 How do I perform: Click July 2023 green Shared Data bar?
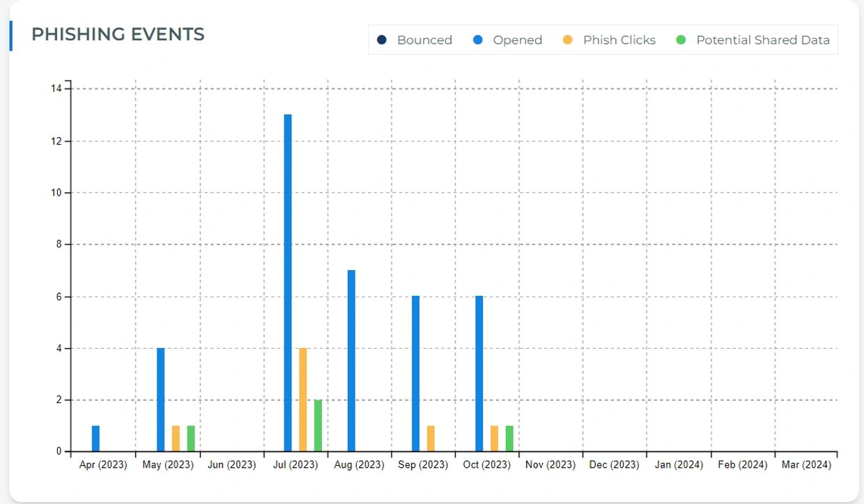(x=318, y=425)
